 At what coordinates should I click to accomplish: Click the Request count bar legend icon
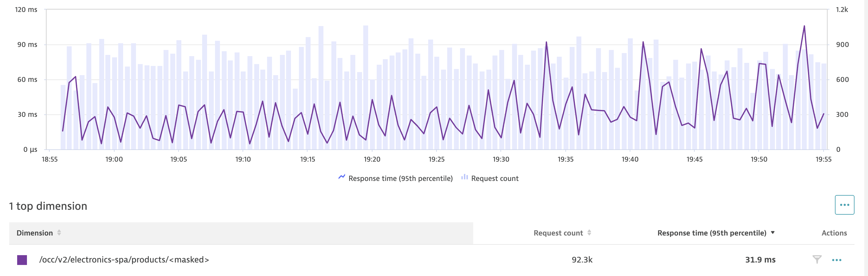(464, 177)
